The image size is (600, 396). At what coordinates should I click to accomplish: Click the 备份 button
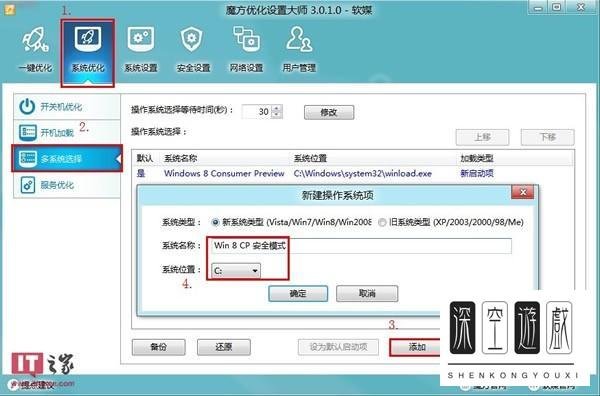click(x=158, y=347)
